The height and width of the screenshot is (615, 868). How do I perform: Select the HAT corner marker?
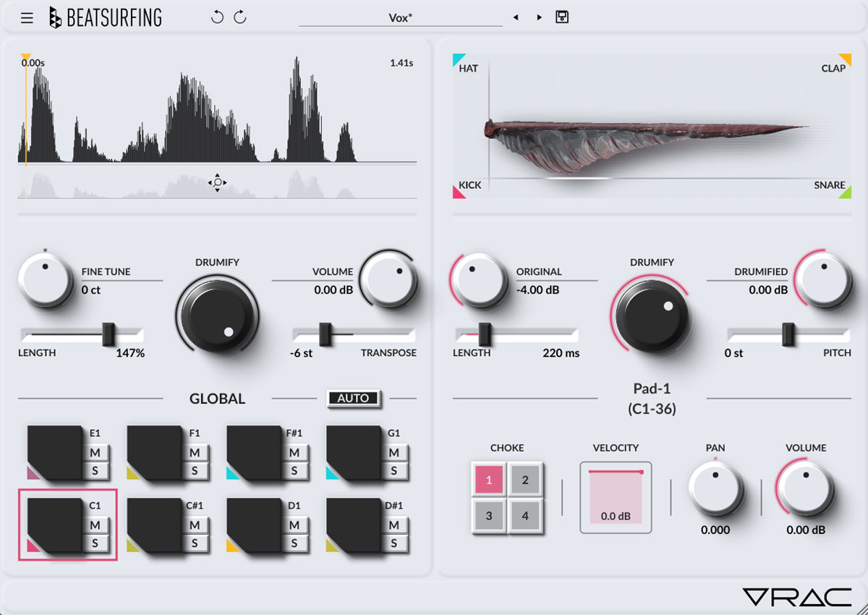pyautogui.click(x=460, y=59)
